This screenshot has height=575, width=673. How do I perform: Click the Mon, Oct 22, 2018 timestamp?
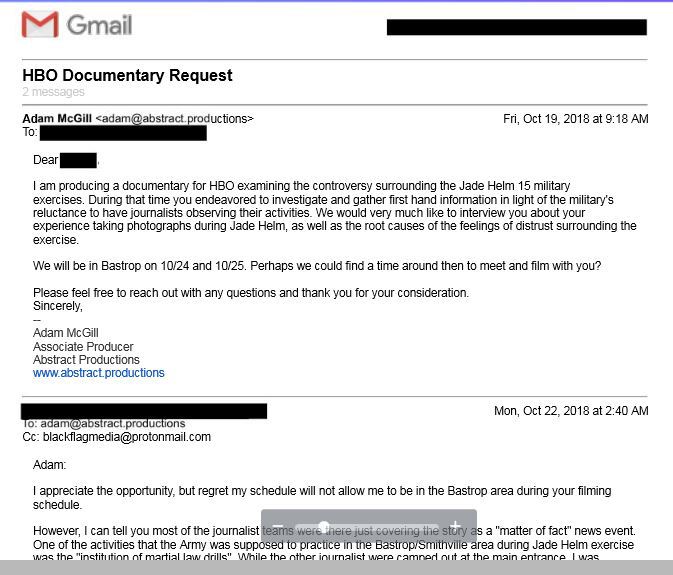tap(571, 411)
